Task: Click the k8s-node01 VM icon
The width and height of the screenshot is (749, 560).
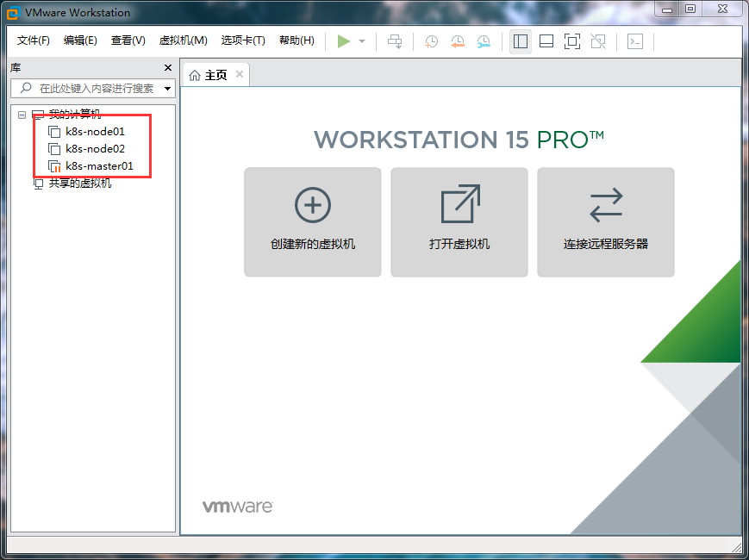Action: [54, 132]
